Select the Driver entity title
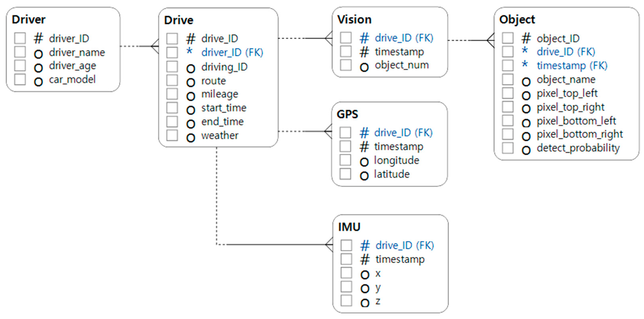The image size is (644, 319). tap(29, 20)
